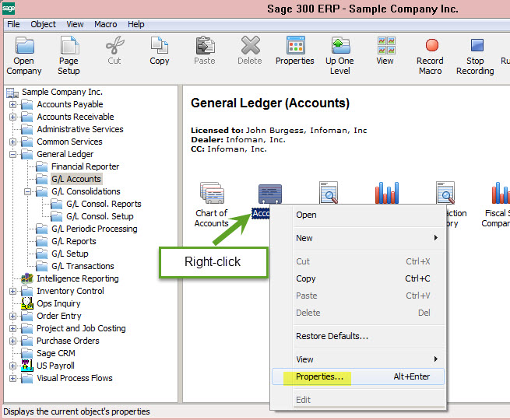Select G/L Consol. Reports tree item

[104, 204]
